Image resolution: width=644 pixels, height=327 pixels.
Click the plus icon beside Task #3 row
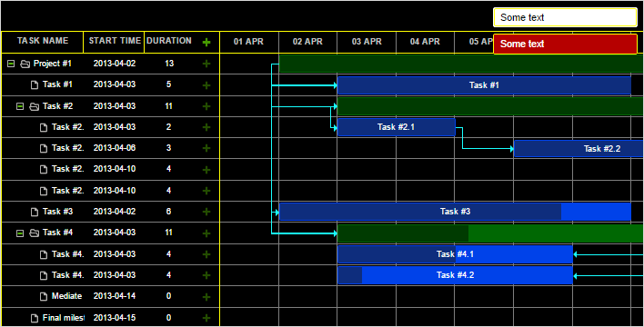(206, 212)
